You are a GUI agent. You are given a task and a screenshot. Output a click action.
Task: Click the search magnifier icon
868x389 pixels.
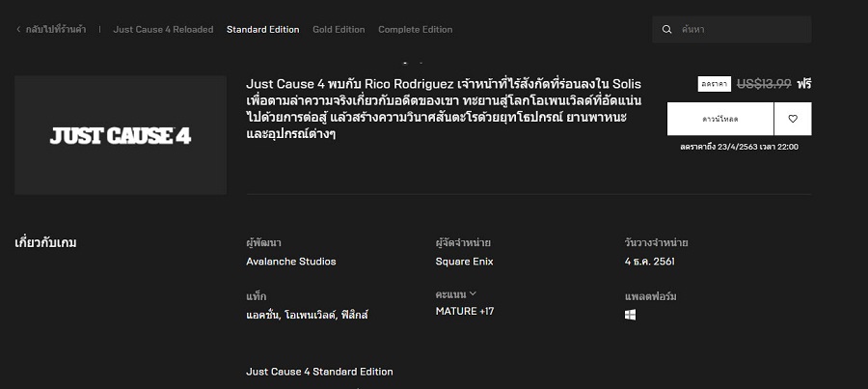[667, 29]
